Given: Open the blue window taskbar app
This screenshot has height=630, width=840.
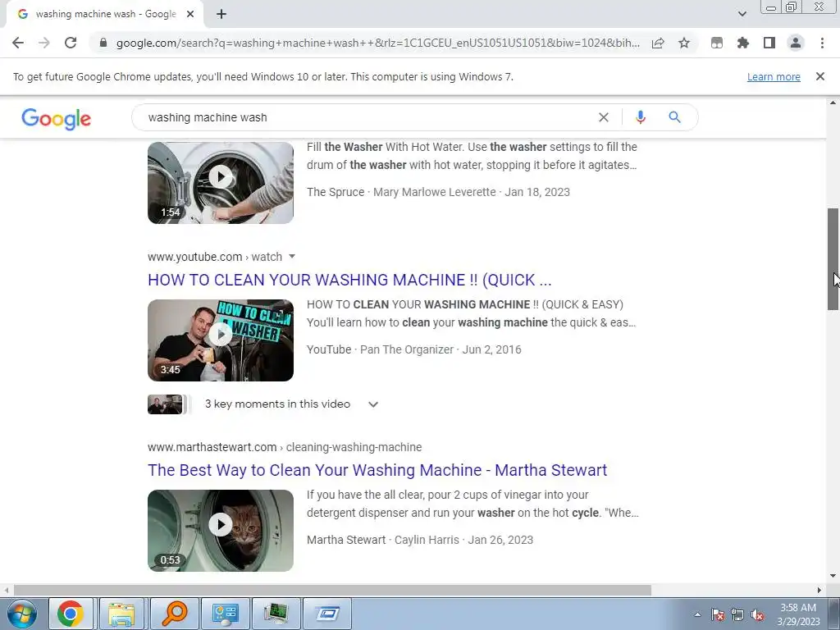Looking at the screenshot, I should coord(327,614).
